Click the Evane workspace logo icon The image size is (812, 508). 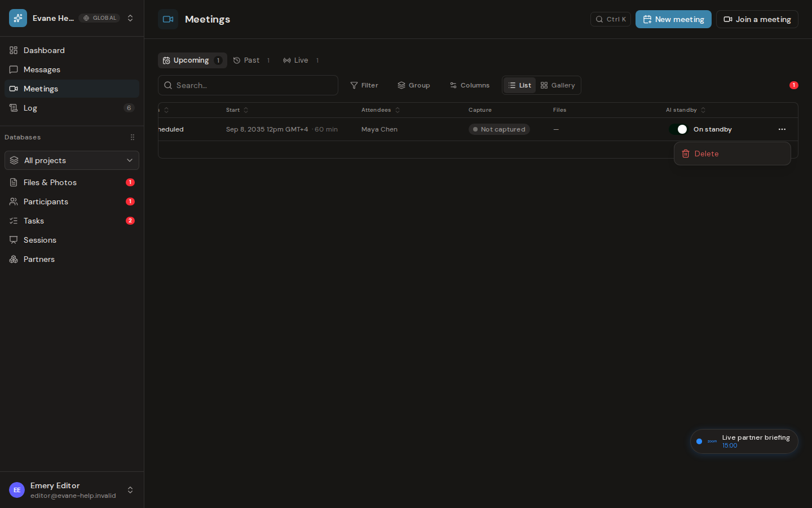point(18,18)
